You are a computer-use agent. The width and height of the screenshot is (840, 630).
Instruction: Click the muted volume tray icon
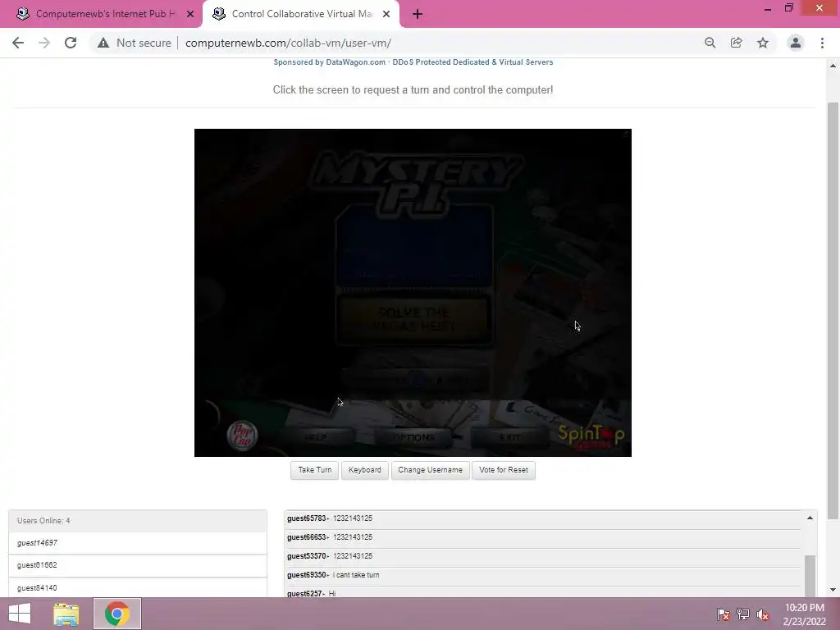coord(763,614)
